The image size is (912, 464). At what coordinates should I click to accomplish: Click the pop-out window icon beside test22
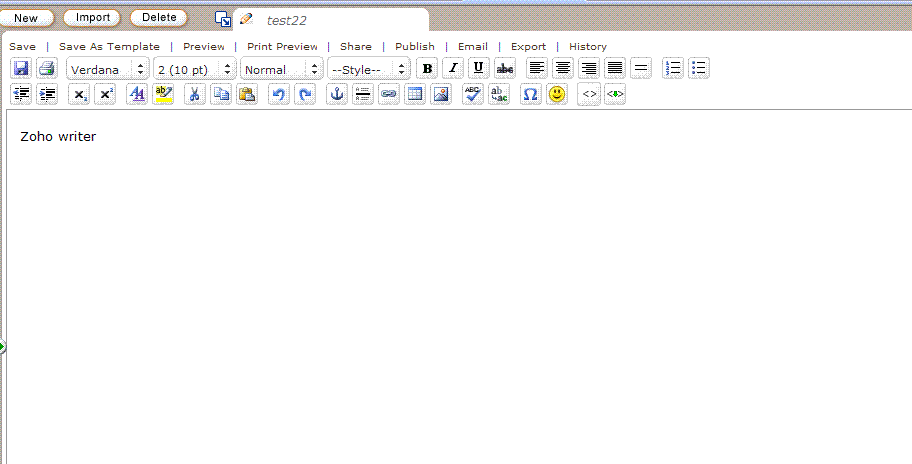(x=223, y=19)
